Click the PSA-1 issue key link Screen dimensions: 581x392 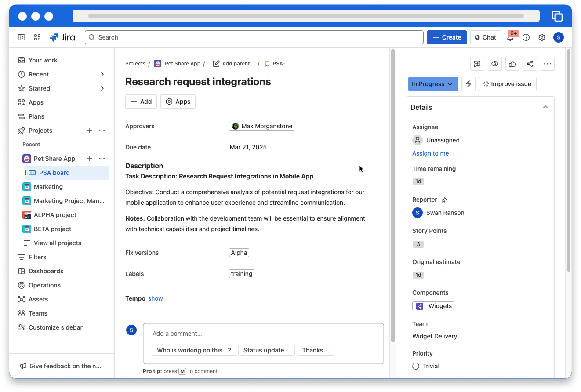(280, 64)
